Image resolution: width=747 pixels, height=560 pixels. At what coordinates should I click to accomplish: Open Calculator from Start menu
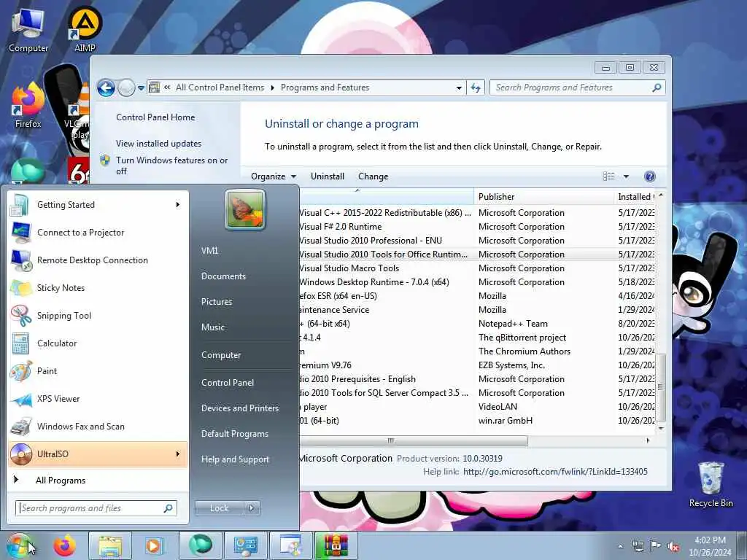pos(98,343)
